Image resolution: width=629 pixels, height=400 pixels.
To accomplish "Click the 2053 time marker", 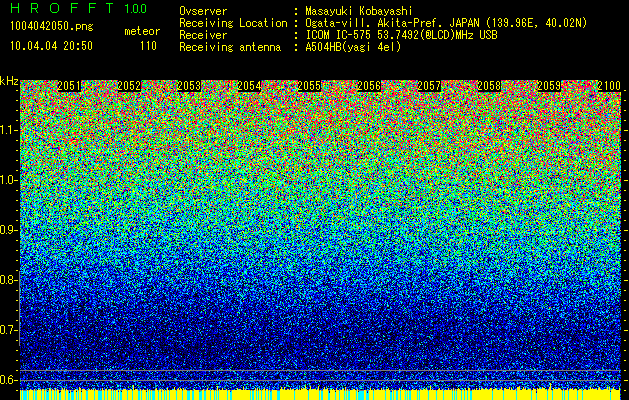I will (189, 86).
